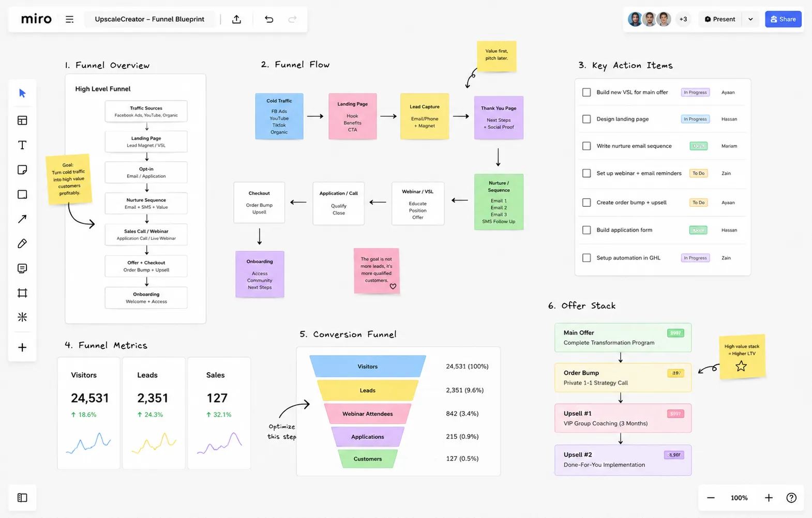Click the first collaborator avatar

click(635, 19)
